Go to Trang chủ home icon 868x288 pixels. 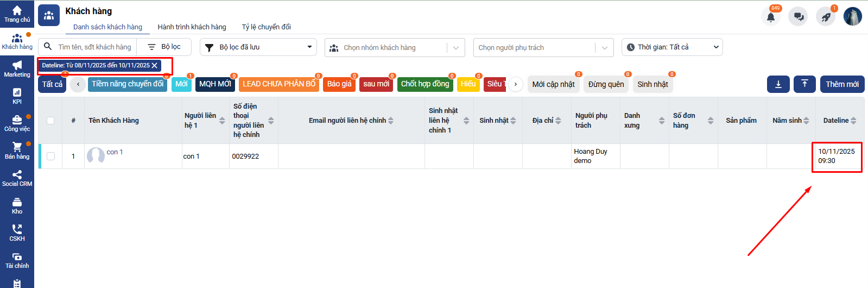[x=17, y=14]
